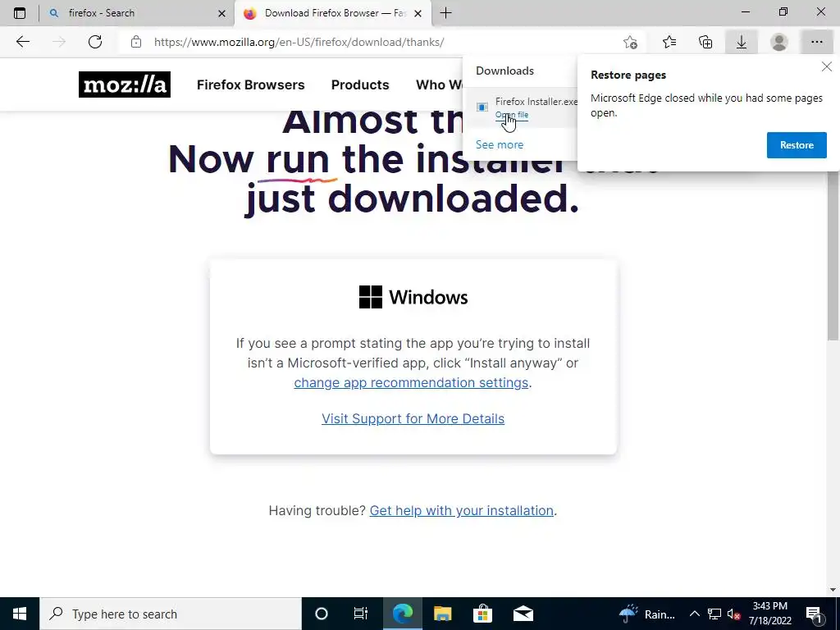Viewport: 840px width, 630px height.
Task: Refresh the current page
Action: 95,42
